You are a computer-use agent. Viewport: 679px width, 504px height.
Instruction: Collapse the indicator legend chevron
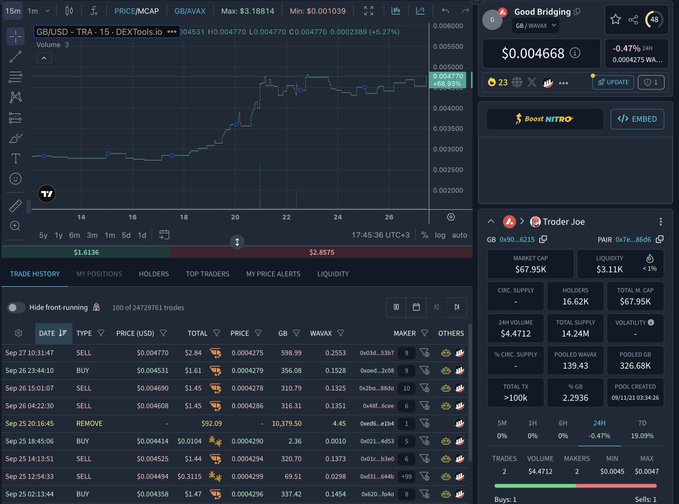[x=44, y=58]
